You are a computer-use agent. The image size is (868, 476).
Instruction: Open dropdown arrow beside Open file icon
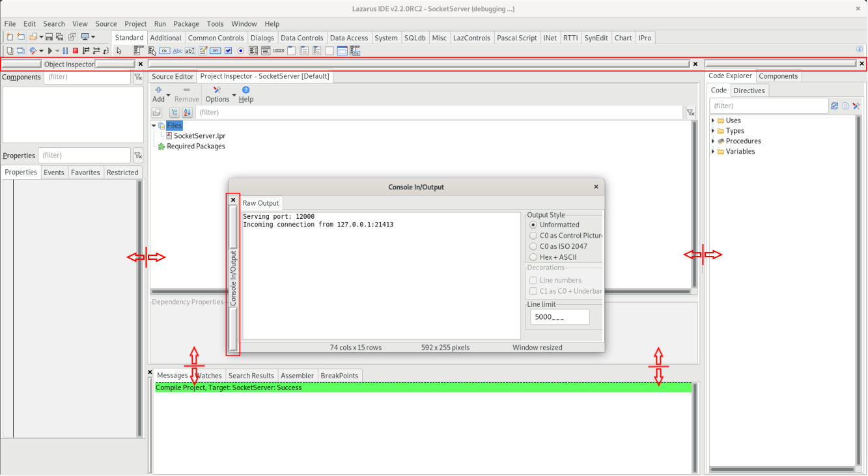[x=40, y=37]
